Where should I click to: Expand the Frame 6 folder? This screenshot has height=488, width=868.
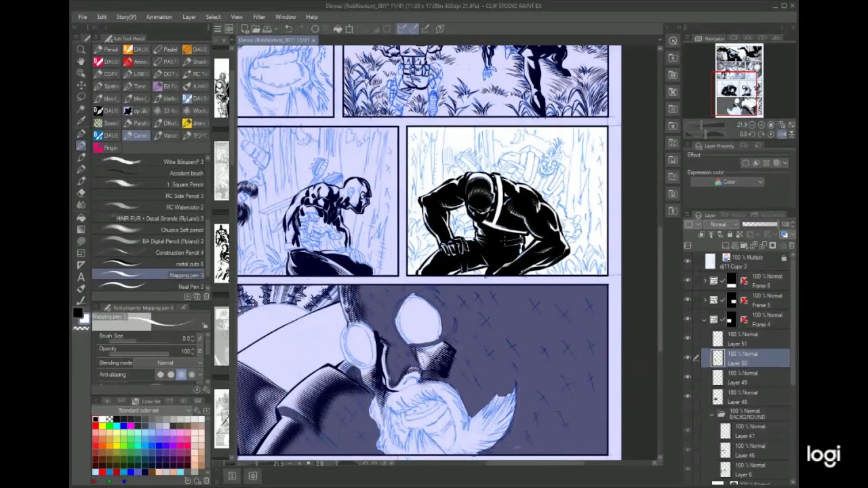pos(705,281)
